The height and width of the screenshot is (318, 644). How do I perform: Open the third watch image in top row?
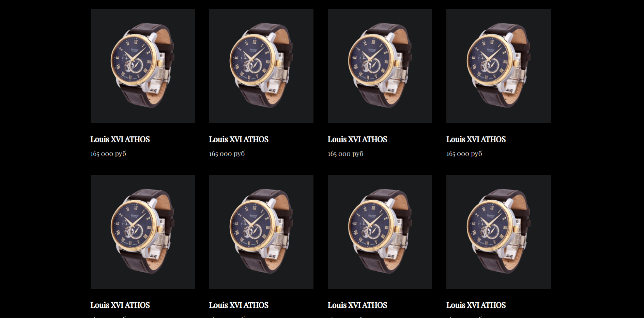[380, 66]
